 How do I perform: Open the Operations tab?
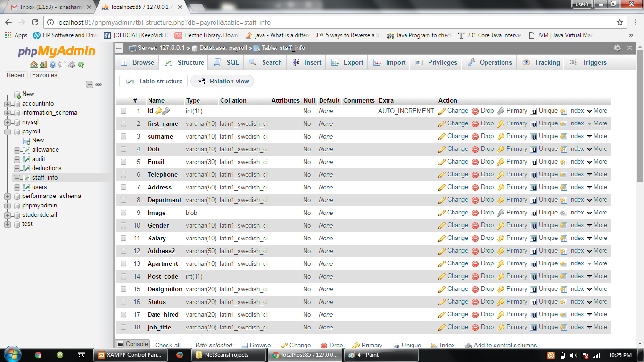click(489, 62)
